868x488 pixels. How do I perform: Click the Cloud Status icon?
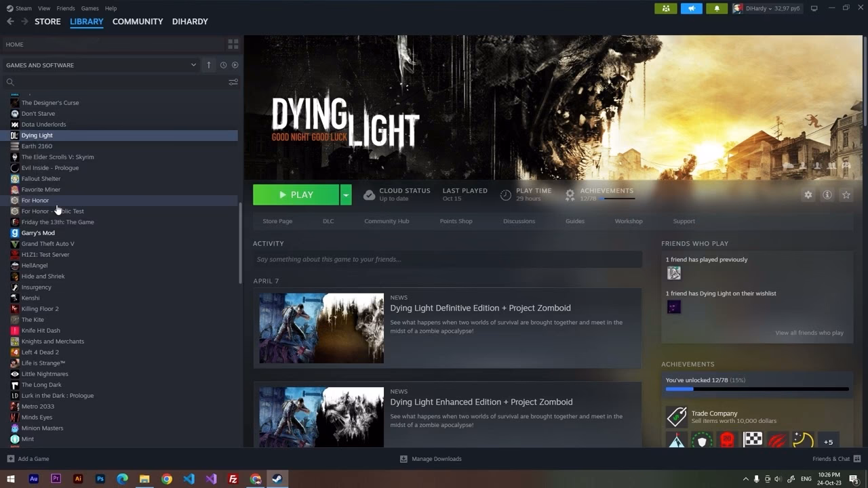(369, 195)
